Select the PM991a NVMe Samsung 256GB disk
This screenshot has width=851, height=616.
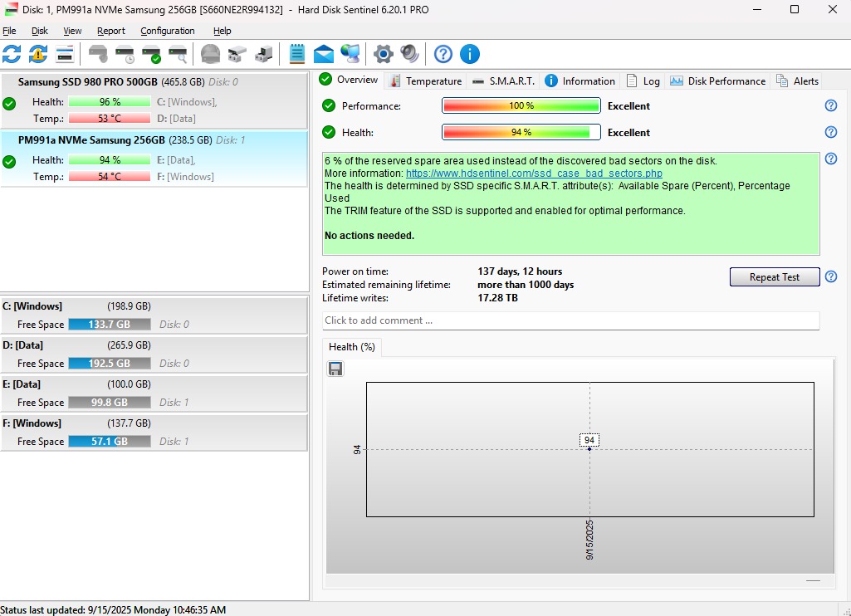tap(154, 159)
